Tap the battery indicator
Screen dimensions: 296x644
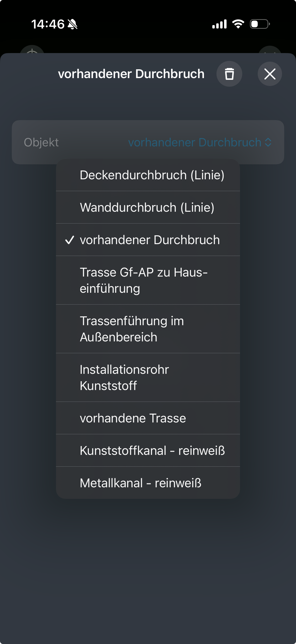[259, 24]
